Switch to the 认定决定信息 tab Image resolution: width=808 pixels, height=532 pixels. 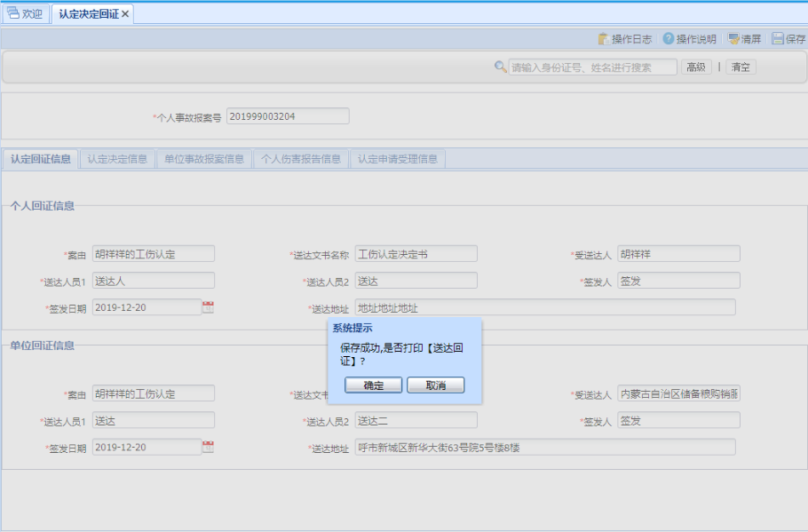(x=117, y=159)
